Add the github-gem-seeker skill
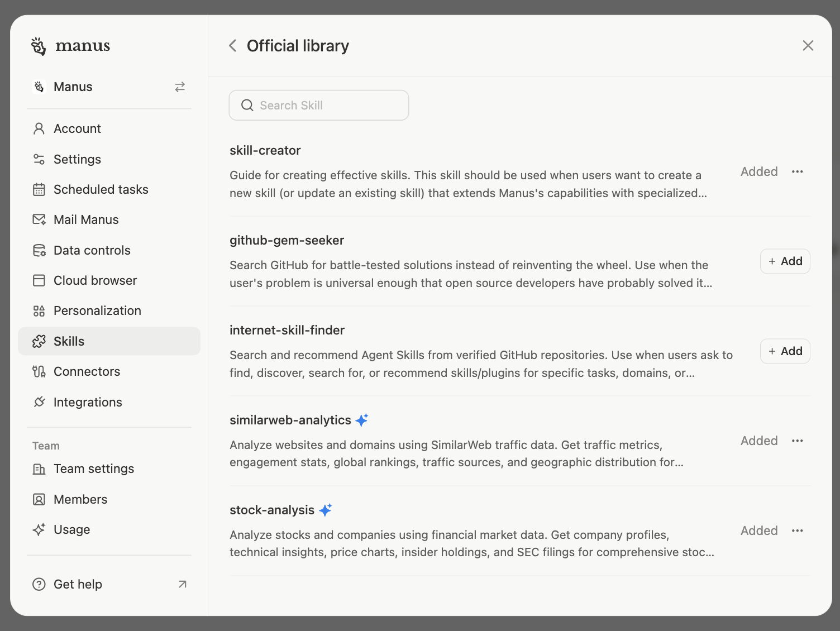The width and height of the screenshot is (840, 631). pyautogui.click(x=785, y=261)
